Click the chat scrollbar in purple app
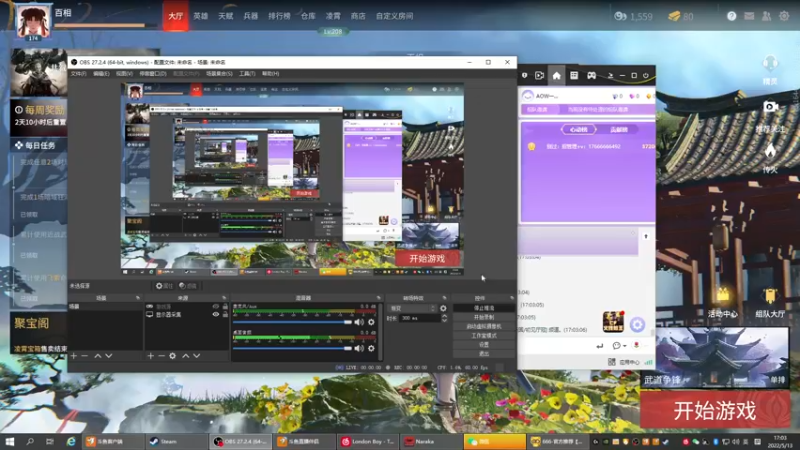The image size is (800, 450). point(653,333)
